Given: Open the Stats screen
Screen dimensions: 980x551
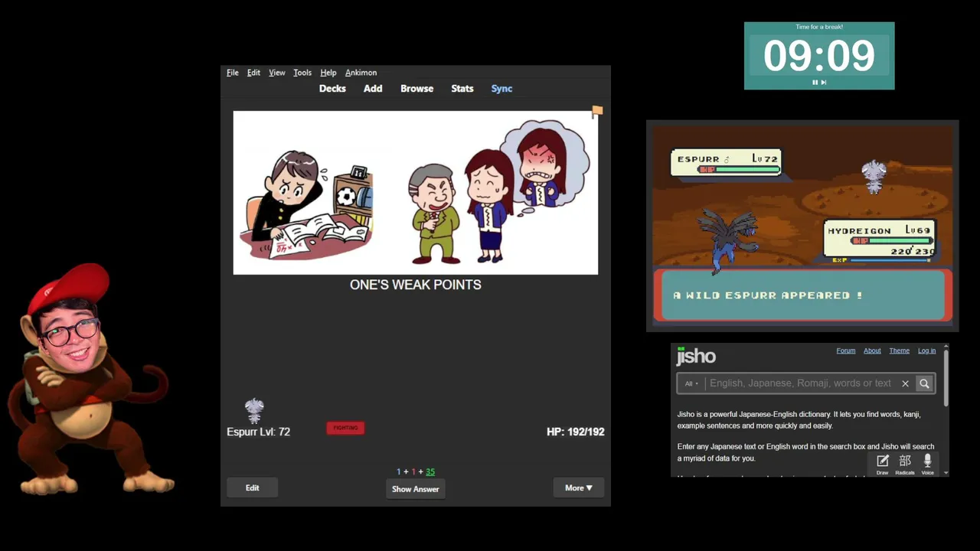Looking at the screenshot, I should [x=462, y=89].
